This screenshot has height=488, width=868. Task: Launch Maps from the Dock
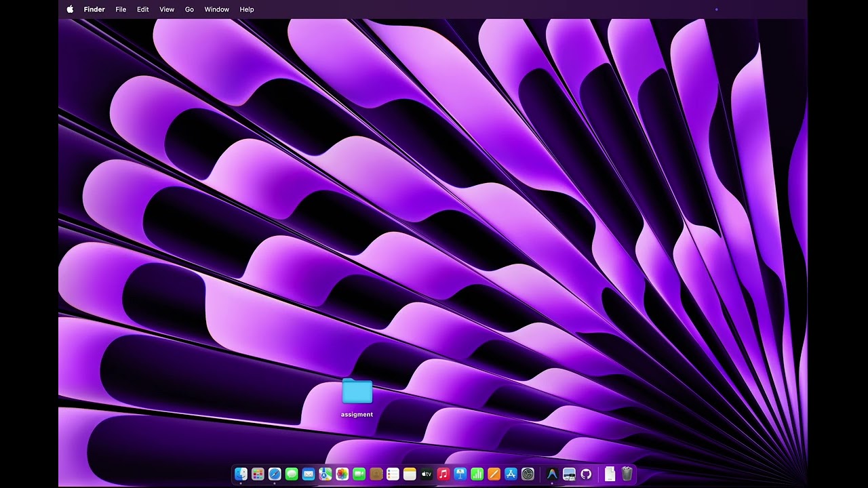pyautogui.click(x=325, y=474)
